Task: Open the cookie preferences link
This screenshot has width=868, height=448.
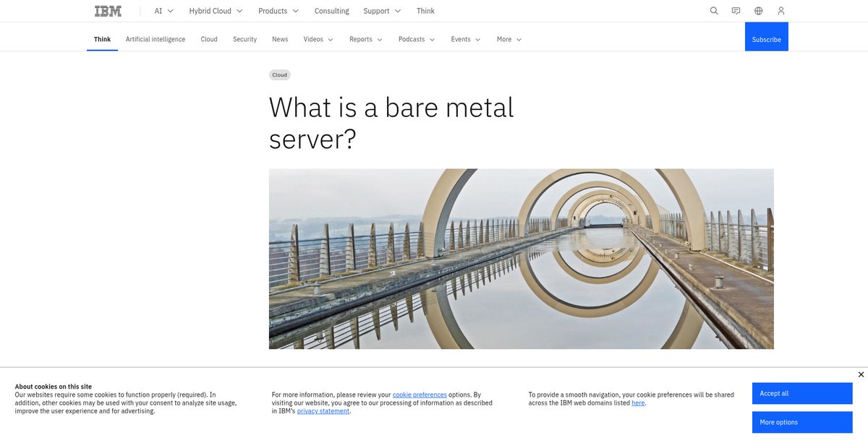Action: click(x=420, y=395)
